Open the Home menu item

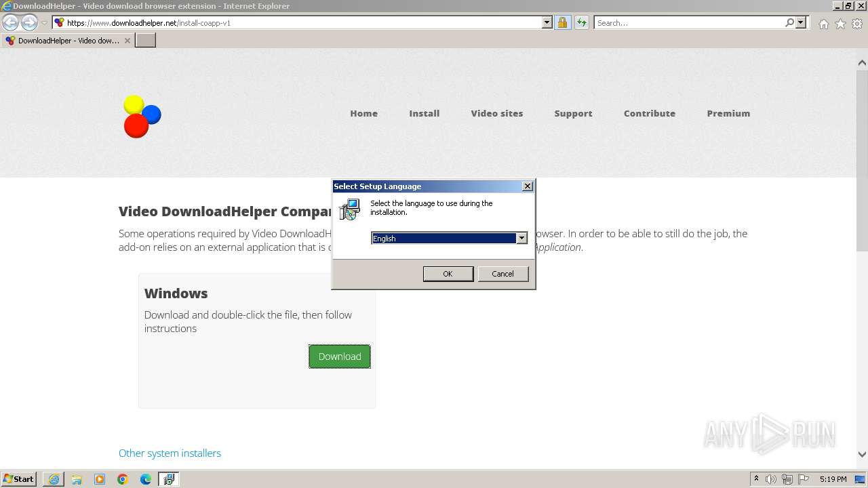click(363, 113)
